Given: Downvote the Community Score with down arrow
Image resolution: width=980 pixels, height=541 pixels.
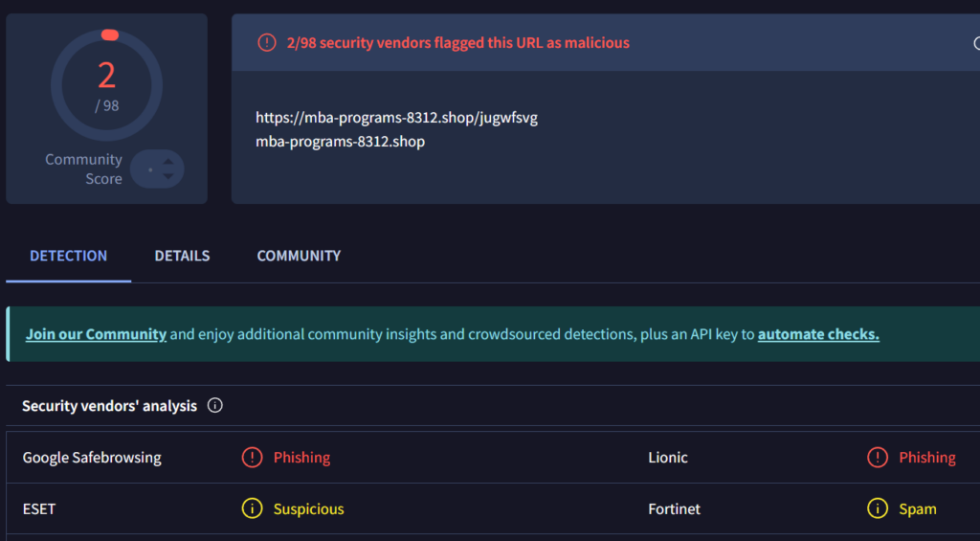Looking at the screenshot, I should point(168,176).
